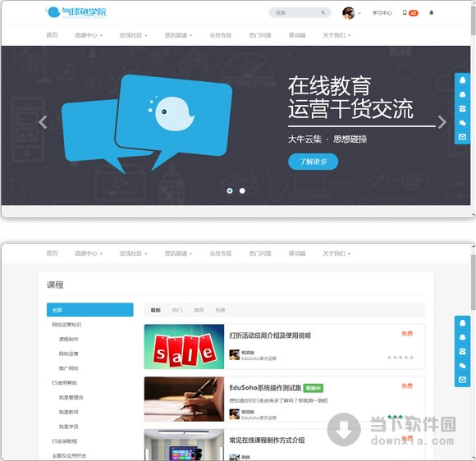This screenshot has height=461, width=476.
Task: Open 会员专区 in the upper window nav
Action: coord(221,35)
